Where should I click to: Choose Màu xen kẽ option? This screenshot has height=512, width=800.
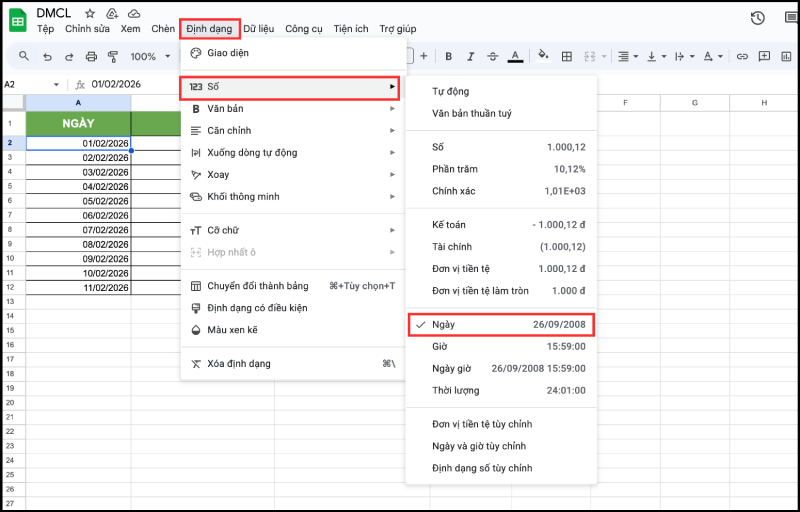tap(293, 330)
